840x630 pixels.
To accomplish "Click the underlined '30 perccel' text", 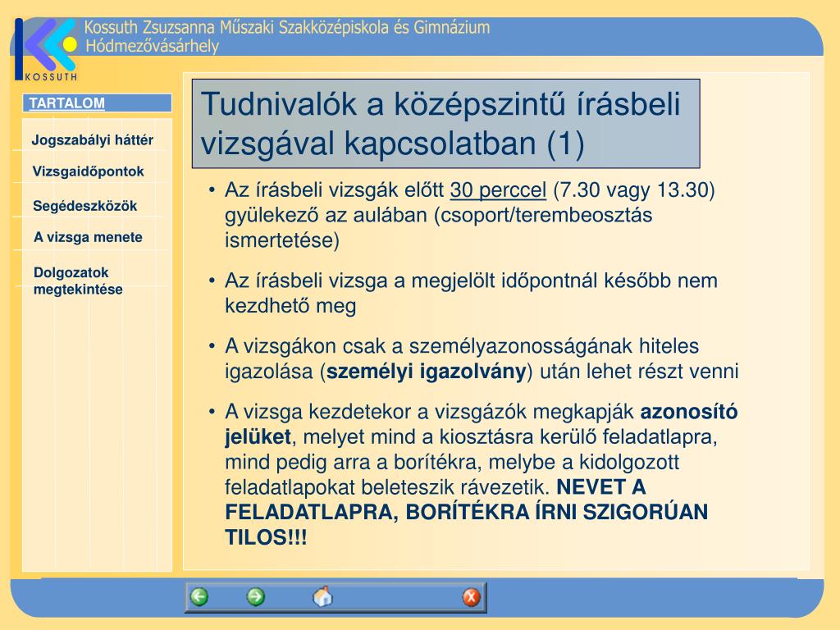I will pyautogui.click(x=498, y=190).
